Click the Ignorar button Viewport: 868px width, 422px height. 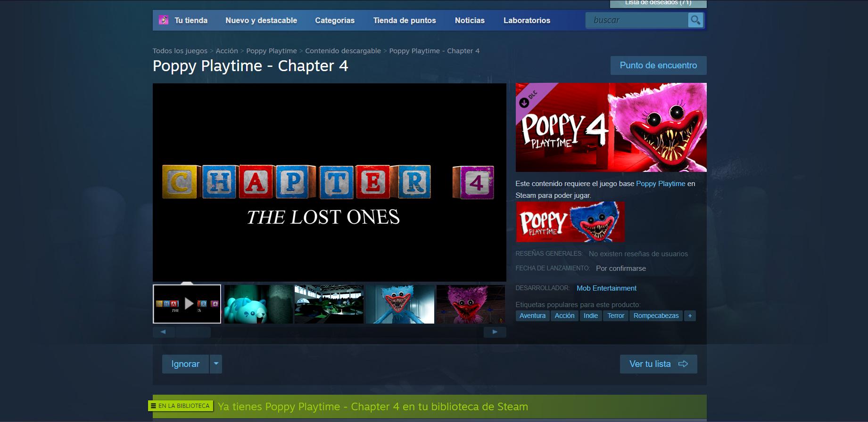tap(185, 364)
